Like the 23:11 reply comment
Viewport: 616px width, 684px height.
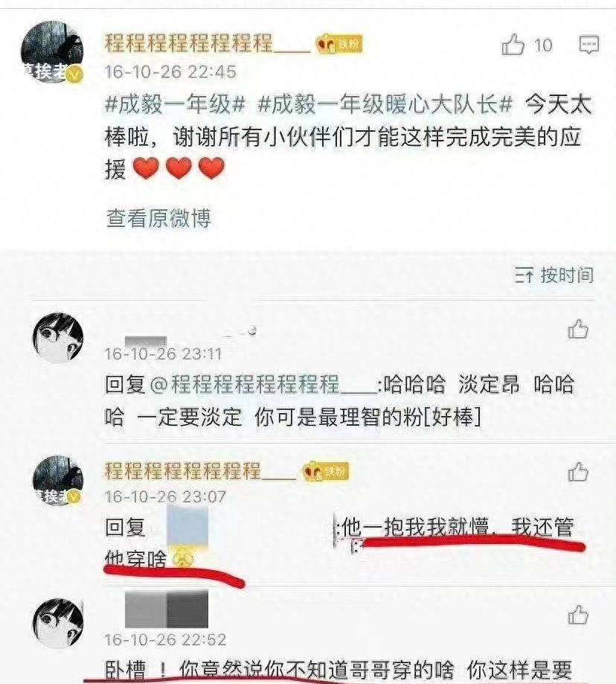pyautogui.click(x=578, y=330)
